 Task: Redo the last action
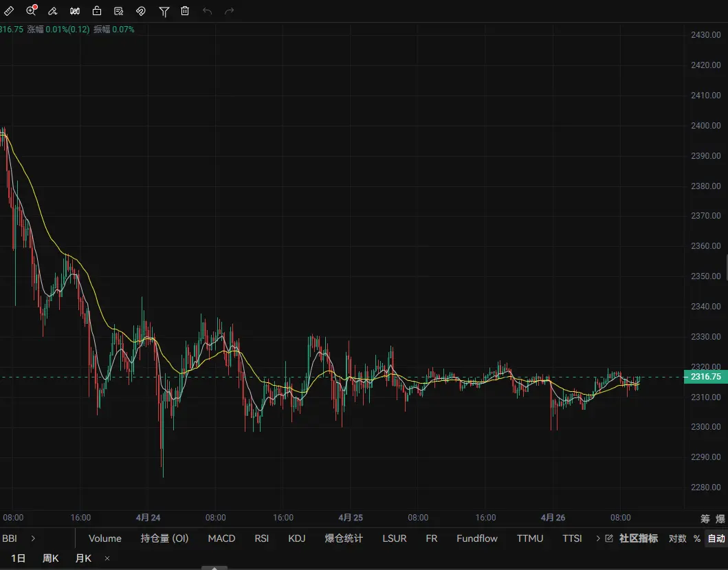point(230,11)
